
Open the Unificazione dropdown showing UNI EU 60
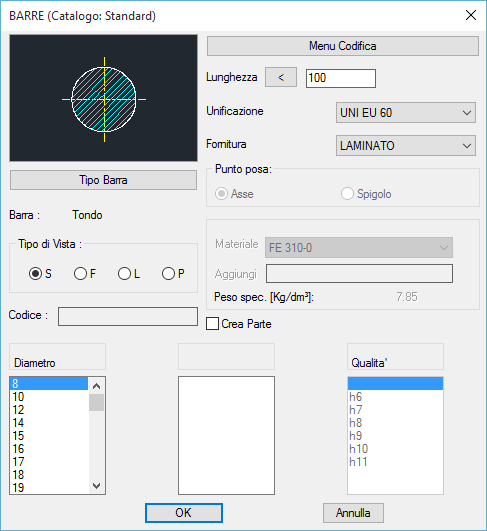[406, 112]
